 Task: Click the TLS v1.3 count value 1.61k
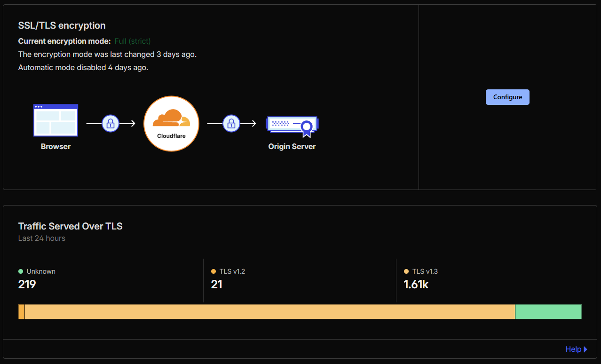click(x=416, y=285)
